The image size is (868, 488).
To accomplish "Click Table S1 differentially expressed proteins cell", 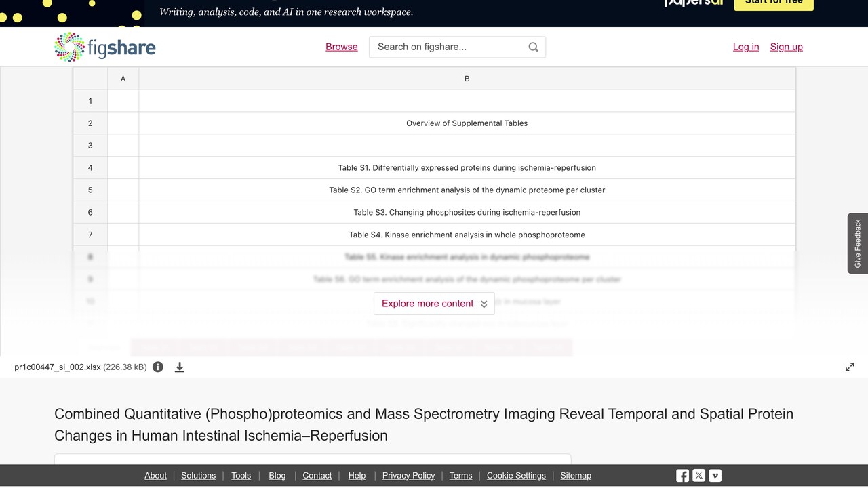I will click(467, 168).
